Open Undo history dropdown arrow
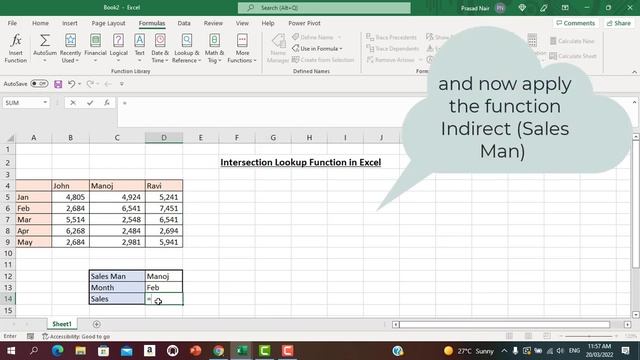Image resolution: width=640 pixels, height=360 pixels. pos(80,84)
